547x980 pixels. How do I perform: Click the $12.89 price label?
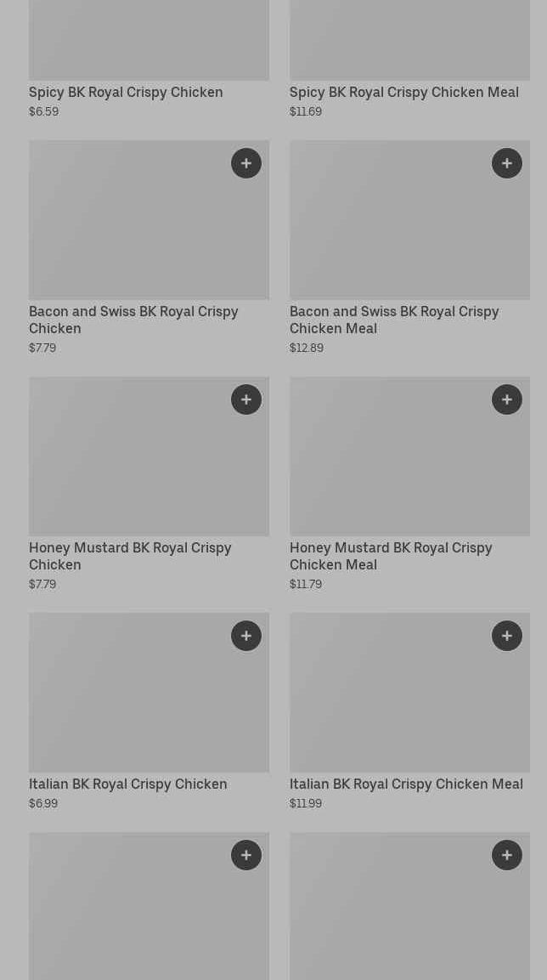tap(307, 348)
